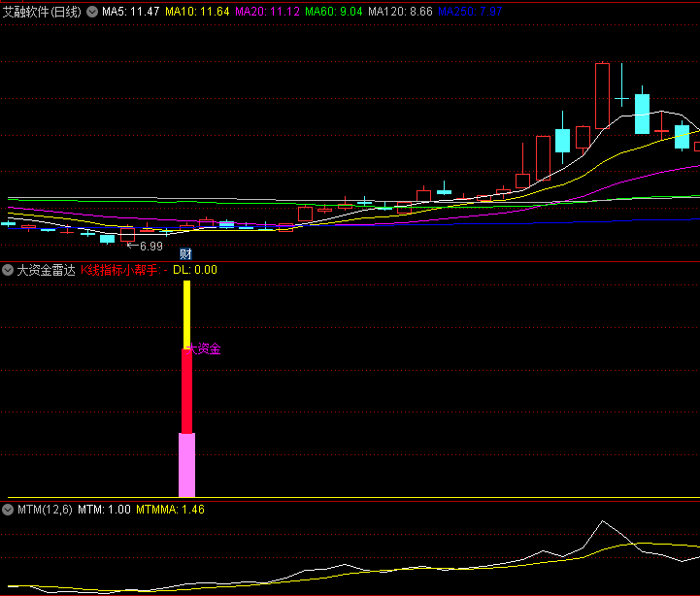Click the magenta 大资金 signal label

(x=204, y=349)
